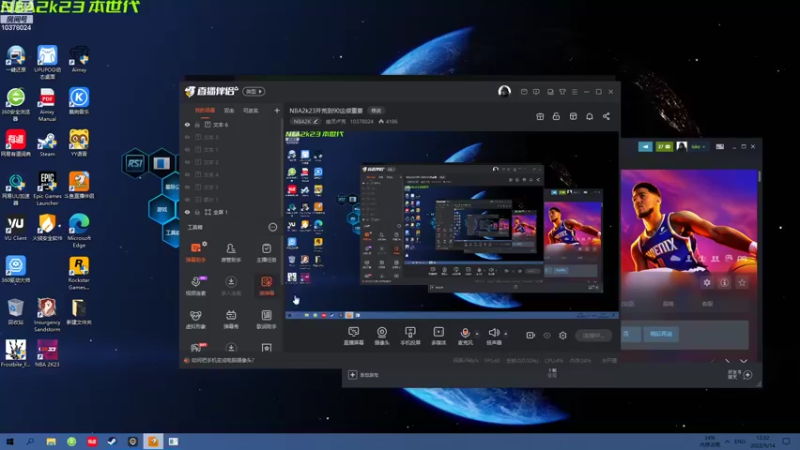The image size is (800, 450).
Task: Select the 文本 3 layer row
Action: (x=231, y=187)
